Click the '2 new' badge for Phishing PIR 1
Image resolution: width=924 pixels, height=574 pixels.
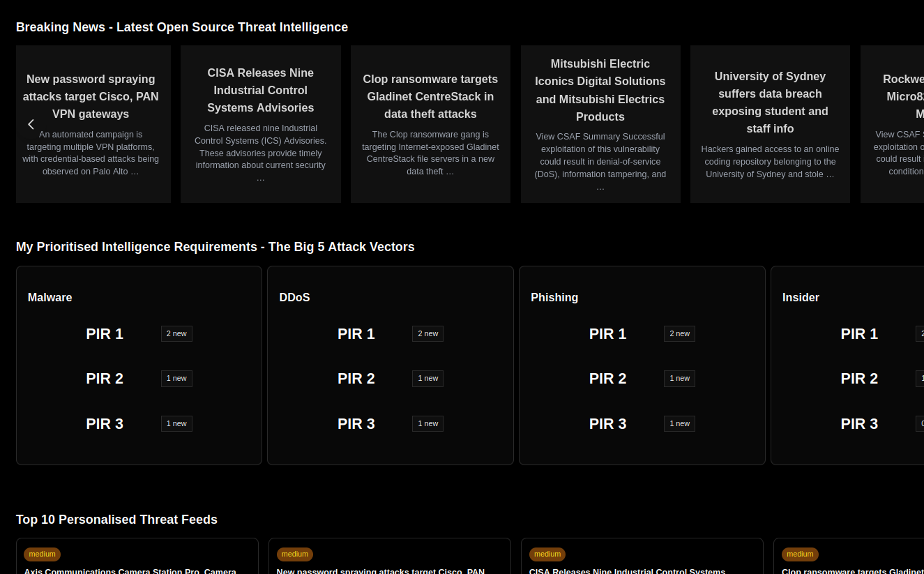pos(679,334)
